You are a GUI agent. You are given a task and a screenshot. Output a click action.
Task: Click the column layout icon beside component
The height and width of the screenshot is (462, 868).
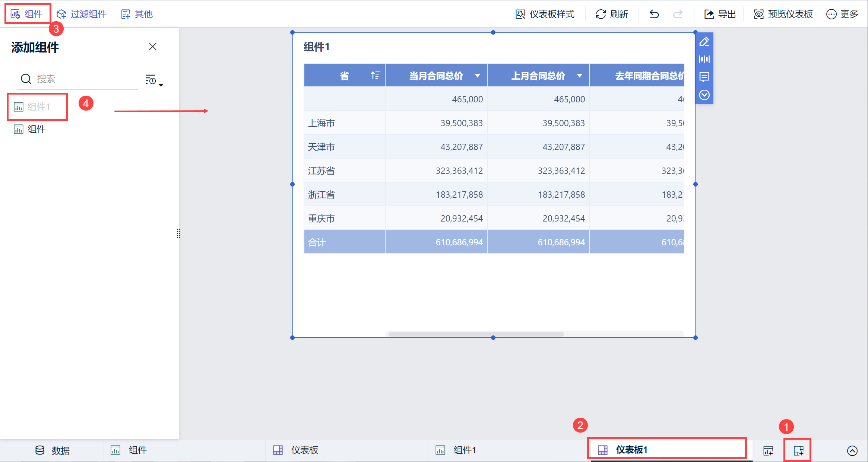[x=704, y=59]
